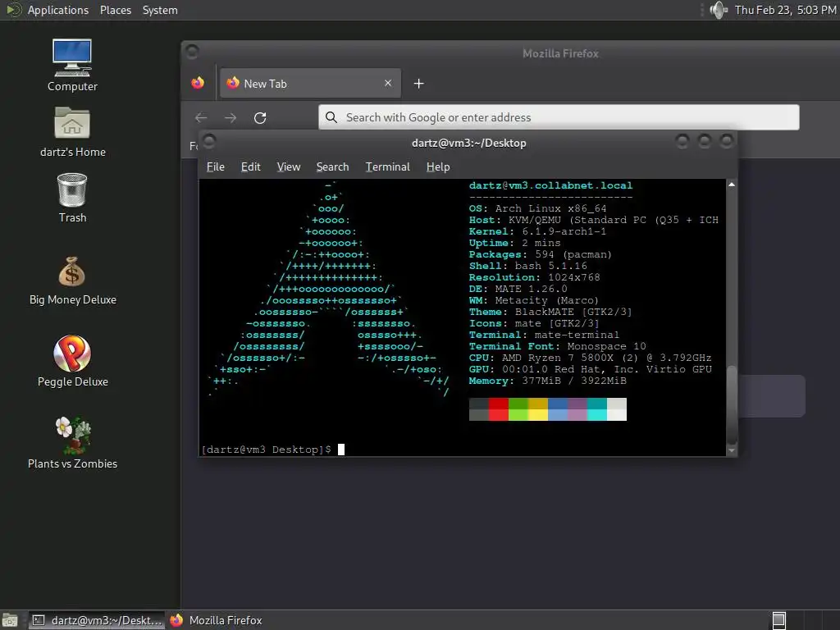Click the Mozilla Firefox window title
The width and height of the screenshot is (840, 630).
click(x=560, y=53)
